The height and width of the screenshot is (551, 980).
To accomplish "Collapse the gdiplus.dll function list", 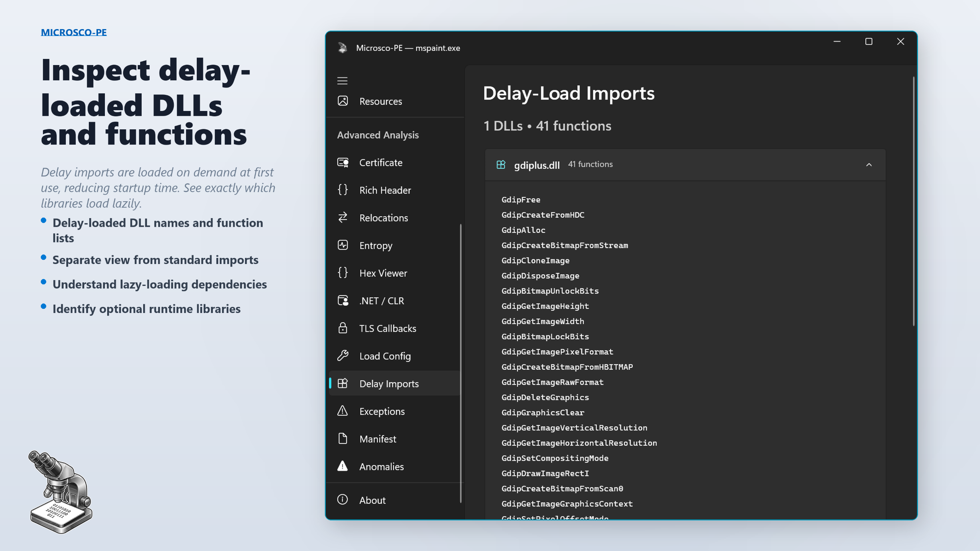I will point(870,165).
